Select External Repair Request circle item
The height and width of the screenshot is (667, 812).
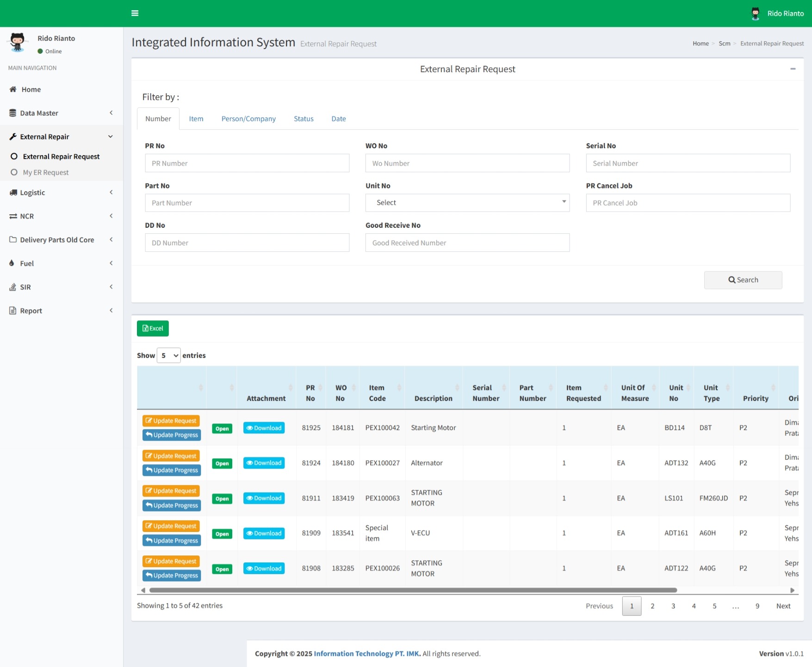click(x=14, y=156)
